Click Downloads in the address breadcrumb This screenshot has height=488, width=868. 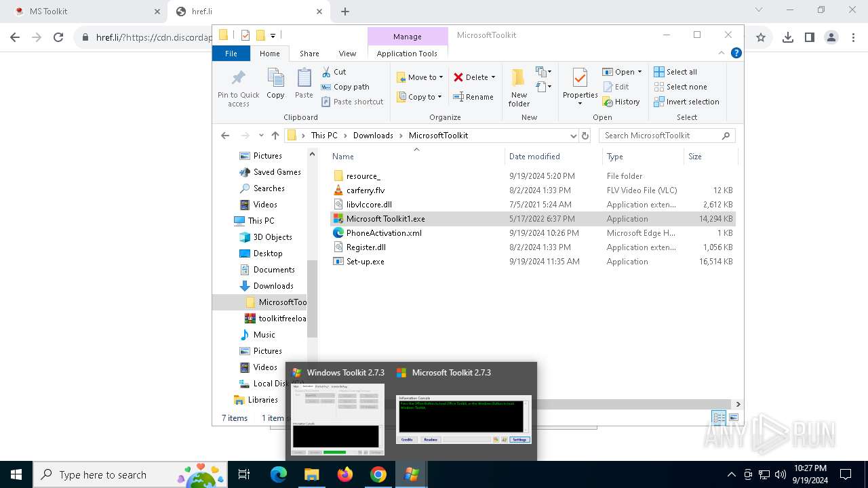coord(373,136)
